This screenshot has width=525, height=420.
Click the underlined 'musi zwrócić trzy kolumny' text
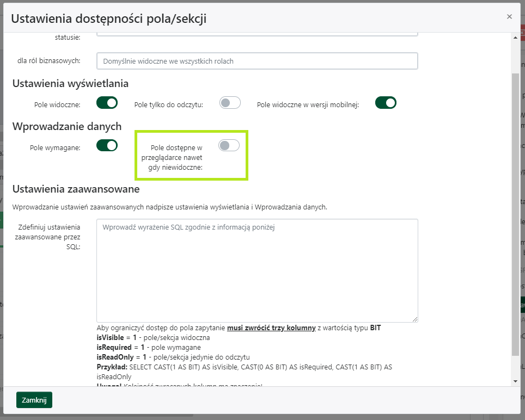[271, 328]
